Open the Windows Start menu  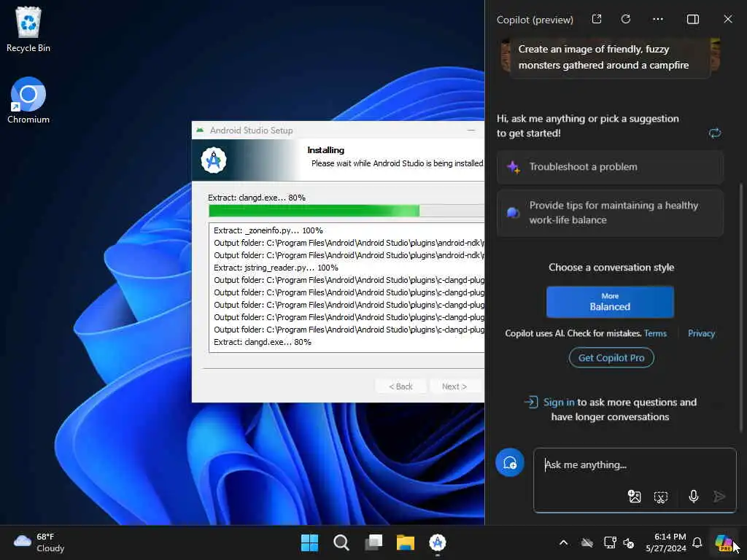coord(309,542)
